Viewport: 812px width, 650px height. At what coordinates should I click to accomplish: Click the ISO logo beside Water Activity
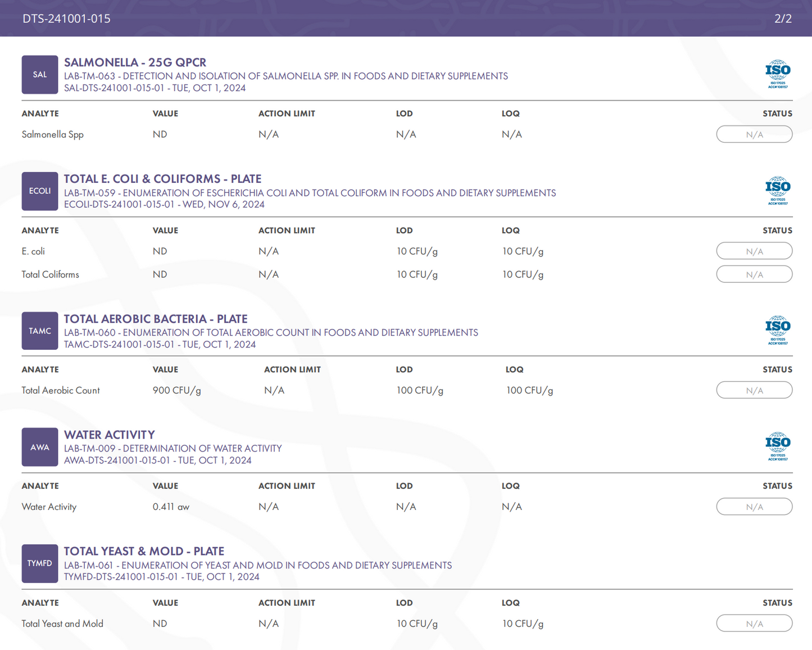(778, 447)
